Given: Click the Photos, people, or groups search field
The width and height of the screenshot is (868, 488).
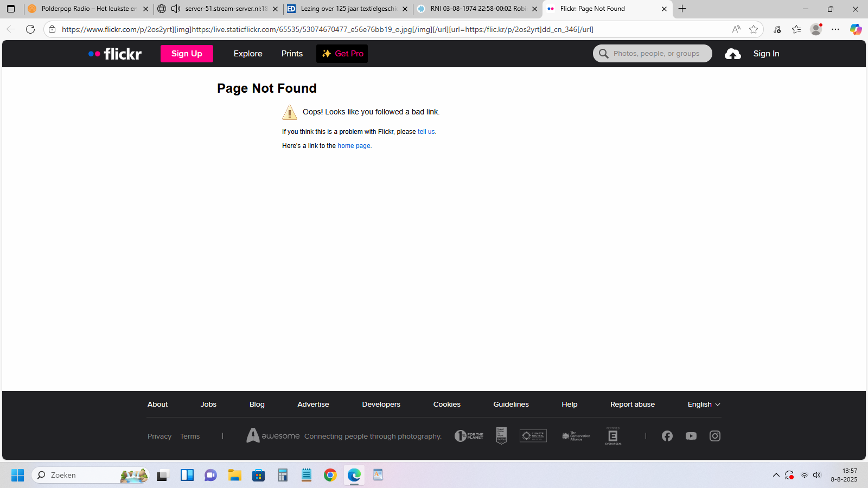Looking at the screenshot, I should [x=656, y=54].
